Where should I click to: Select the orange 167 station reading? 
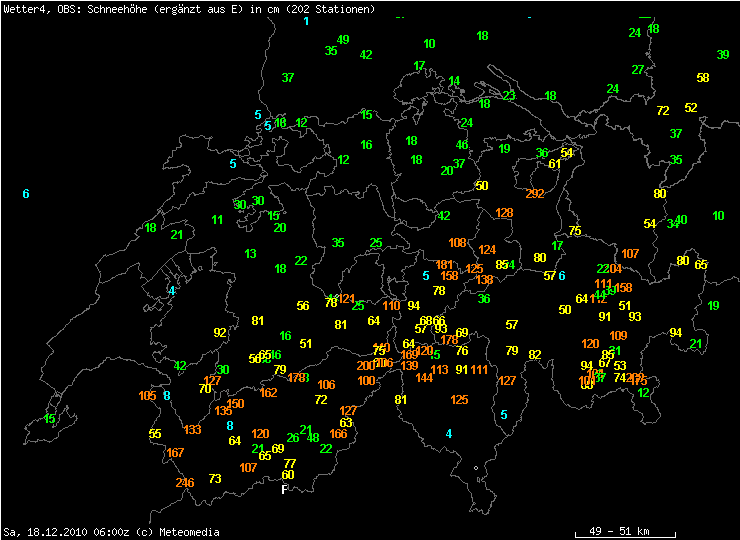(x=176, y=453)
